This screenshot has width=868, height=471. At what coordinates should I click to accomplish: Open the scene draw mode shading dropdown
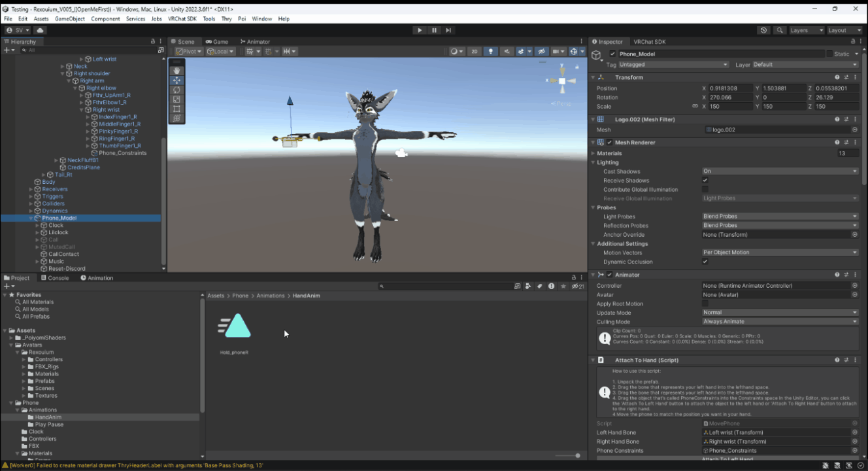click(x=456, y=51)
